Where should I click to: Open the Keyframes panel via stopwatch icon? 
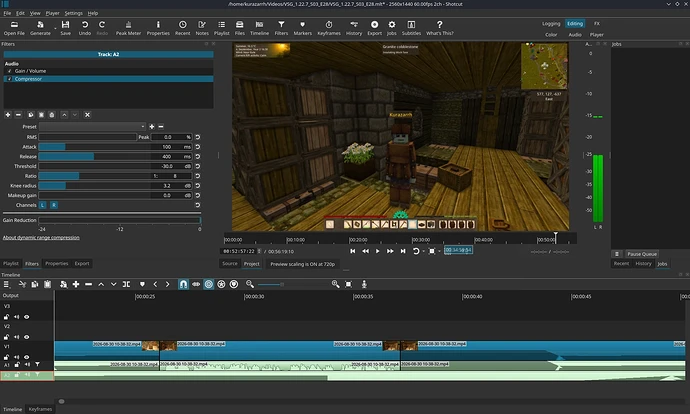tap(329, 28)
